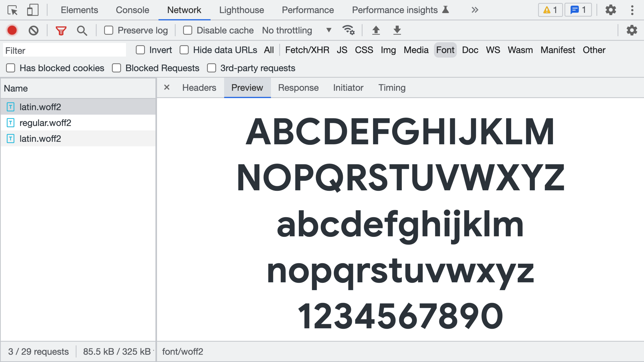
Task: Toggle the red filter funnel icon
Action: click(61, 30)
